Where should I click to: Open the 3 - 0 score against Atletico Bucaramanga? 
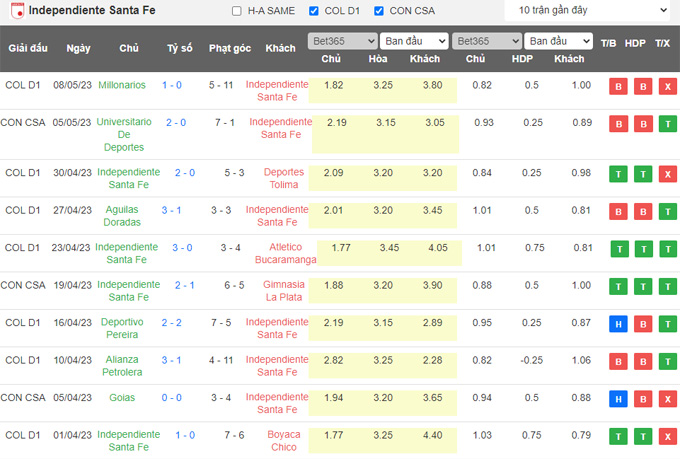click(179, 248)
